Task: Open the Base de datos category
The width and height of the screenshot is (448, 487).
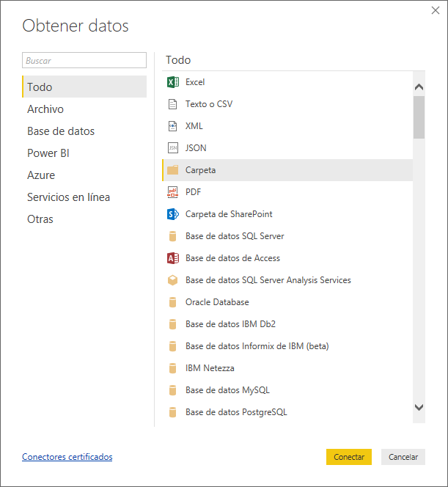Action: click(84, 131)
